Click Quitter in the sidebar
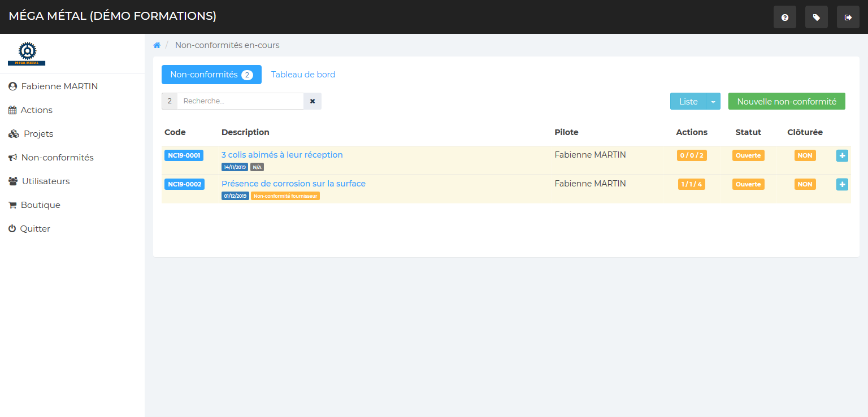The image size is (868, 417). coord(35,229)
